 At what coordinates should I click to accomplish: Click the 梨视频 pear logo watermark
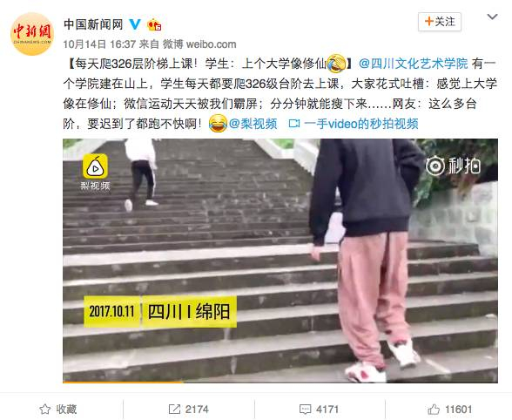tap(95, 172)
